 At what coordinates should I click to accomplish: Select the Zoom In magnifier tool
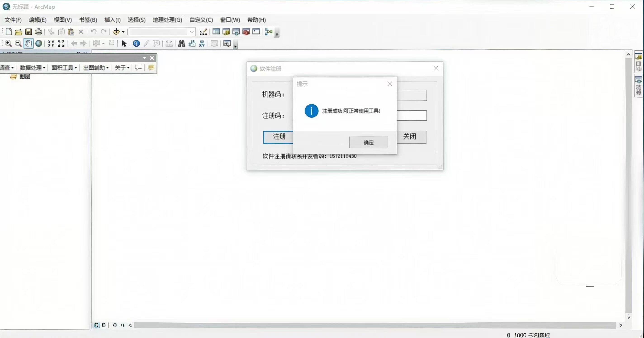(9, 43)
